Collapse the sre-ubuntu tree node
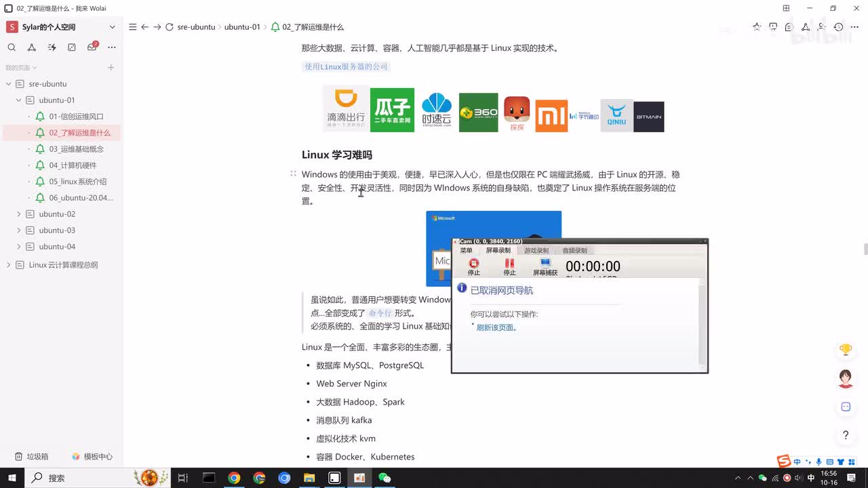The width and height of the screenshot is (868, 488). [9, 84]
